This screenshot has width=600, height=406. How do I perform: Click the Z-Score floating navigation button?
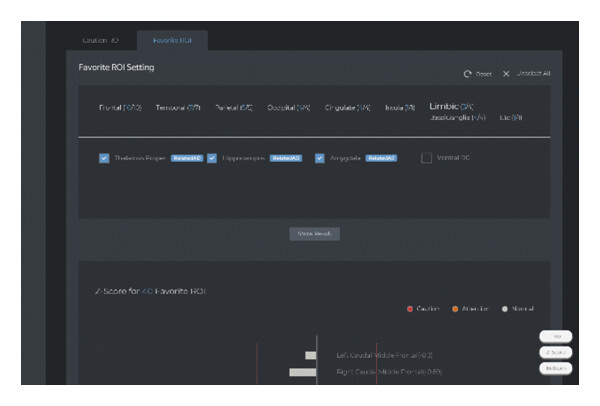click(x=556, y=352)
